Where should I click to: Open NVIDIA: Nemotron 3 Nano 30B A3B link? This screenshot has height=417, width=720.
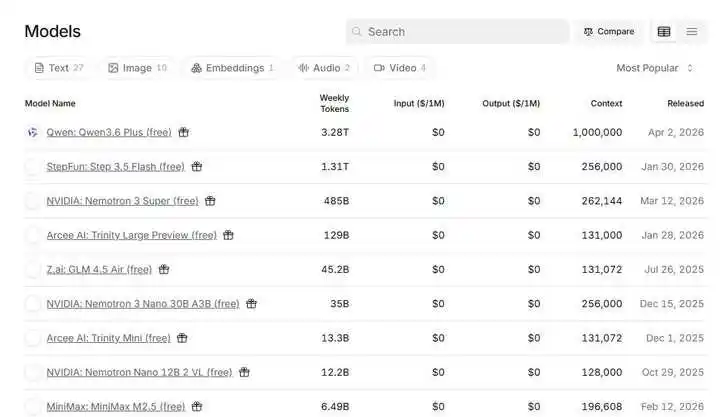143,304
